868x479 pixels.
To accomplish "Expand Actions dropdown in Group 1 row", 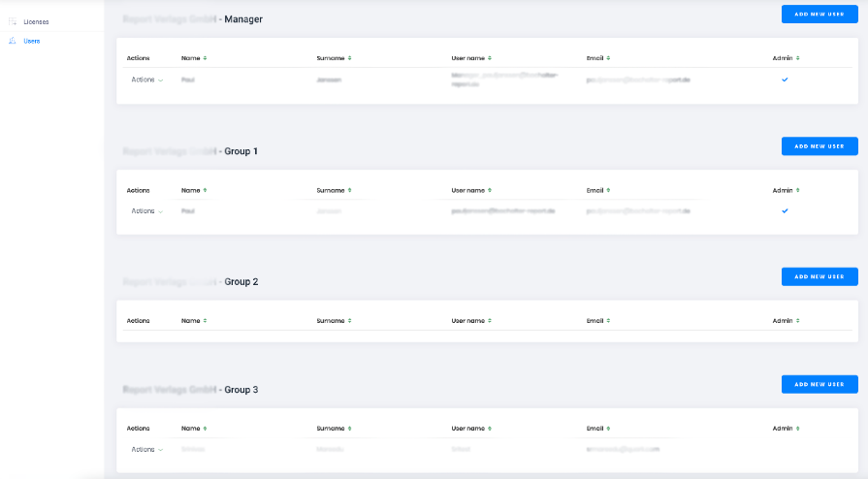I will point(146,210).
